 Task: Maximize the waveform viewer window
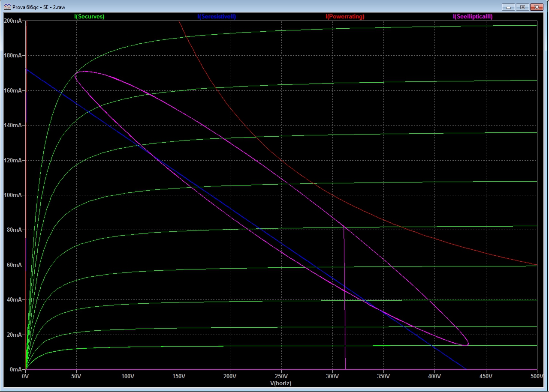[522, 7]
